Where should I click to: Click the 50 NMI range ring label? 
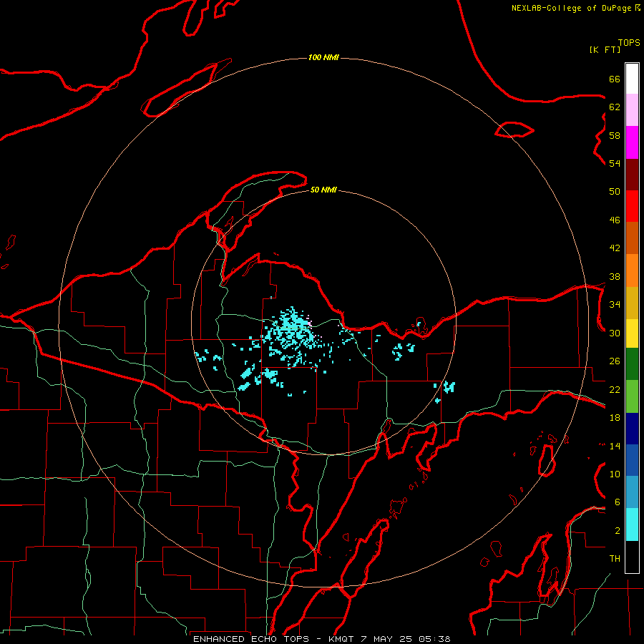click(x=323, y=190)
